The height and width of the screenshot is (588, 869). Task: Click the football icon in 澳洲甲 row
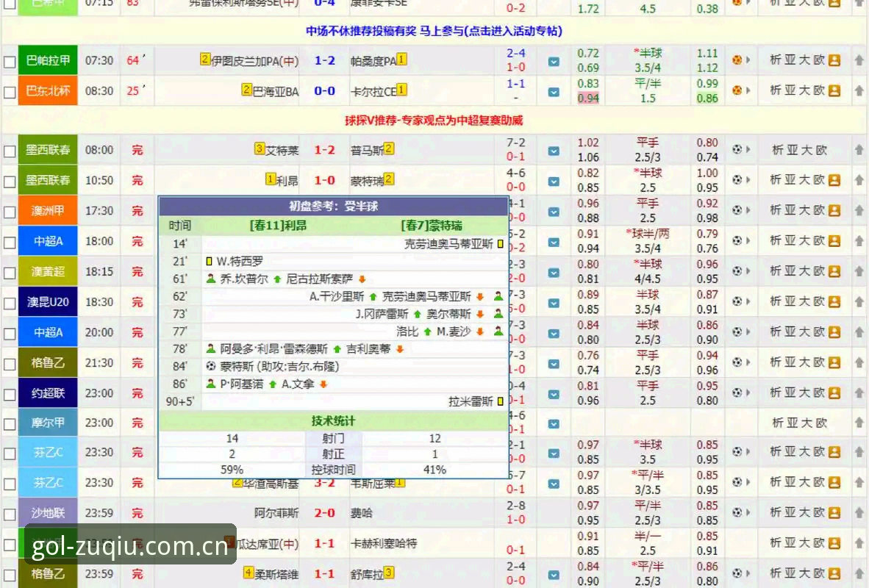click(x=737, y=210)
